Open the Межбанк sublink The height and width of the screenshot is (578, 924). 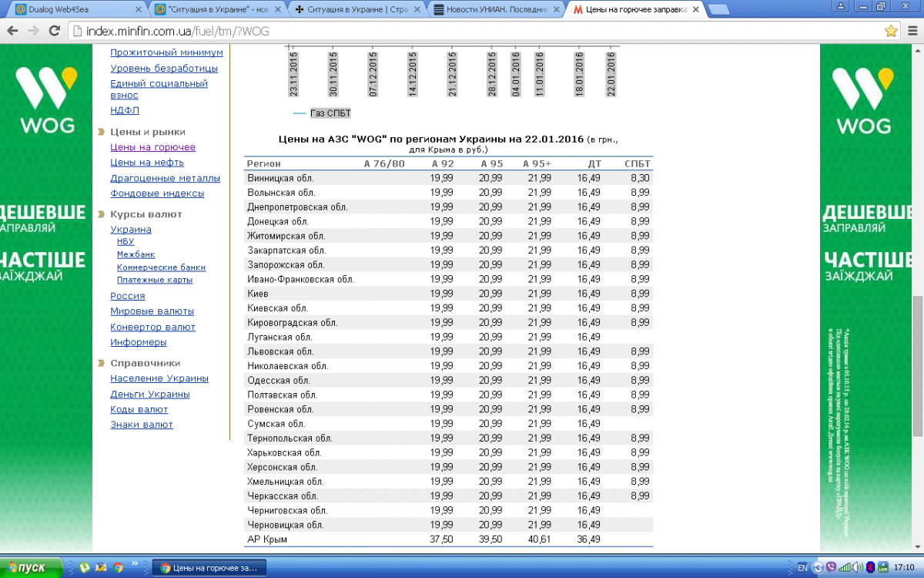pyautogui.click(x=136, y=254)
